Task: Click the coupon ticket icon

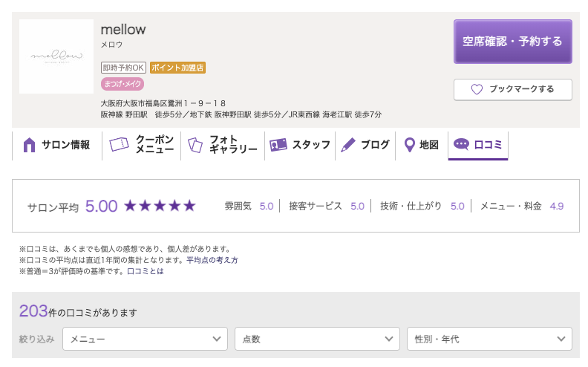Action: 119,144
